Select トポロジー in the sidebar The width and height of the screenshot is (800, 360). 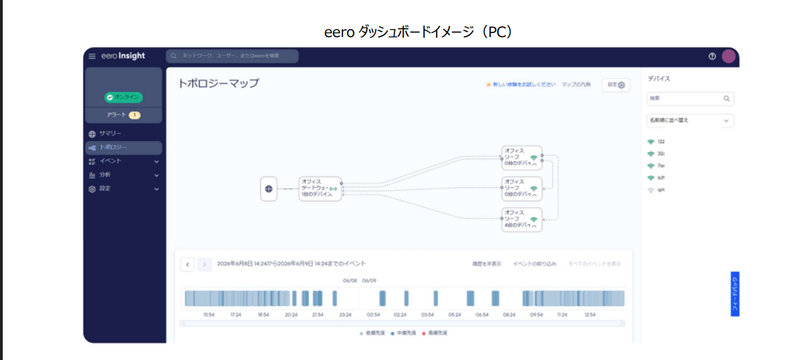(x=123, y=147)
